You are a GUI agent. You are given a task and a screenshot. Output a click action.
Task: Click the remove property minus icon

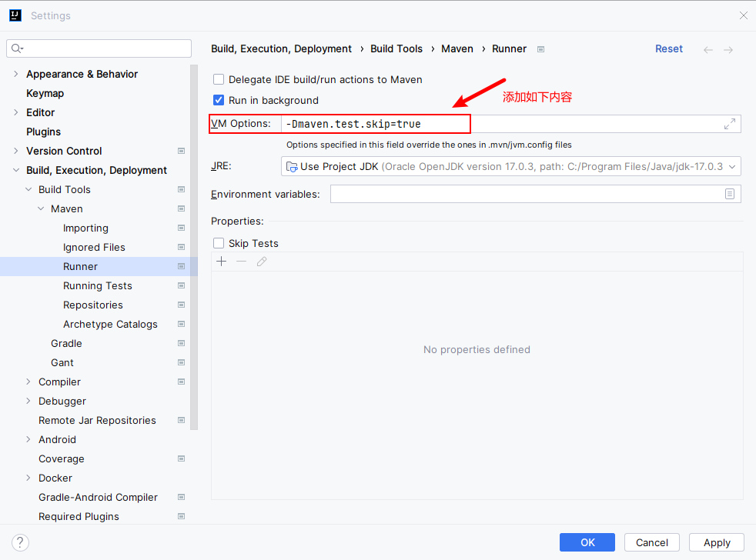[242, 262]
